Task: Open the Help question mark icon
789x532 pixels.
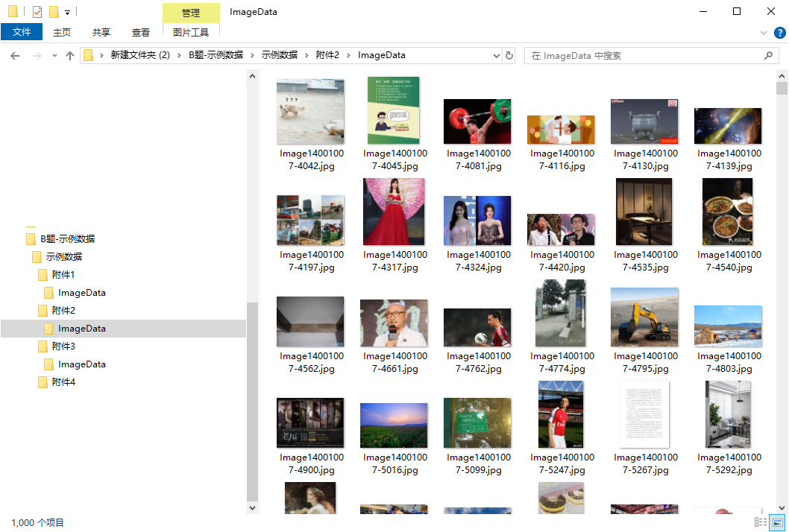Action: click(x=779, y=33)
